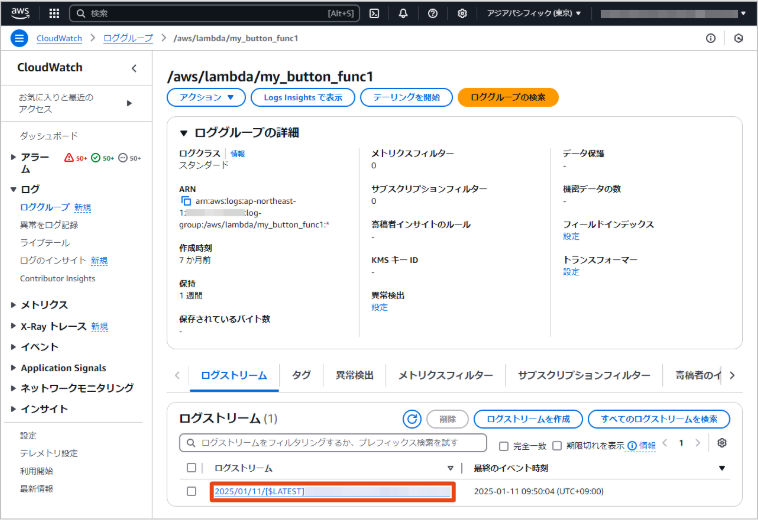Image resolution: width=758 pixels, height=520 pixels.
Task: Switch to the メトリクスフィルター tab
Action: tap(445, 376)
